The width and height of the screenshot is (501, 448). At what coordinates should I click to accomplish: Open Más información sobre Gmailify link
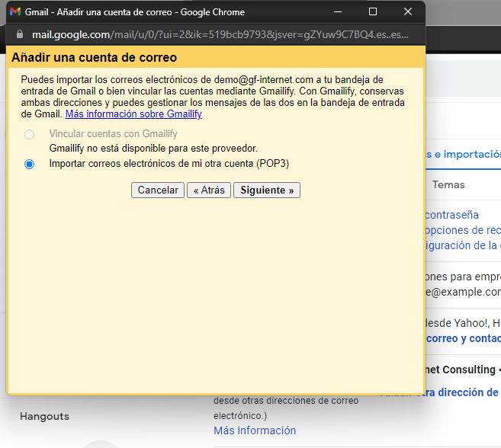coord(133,114)
